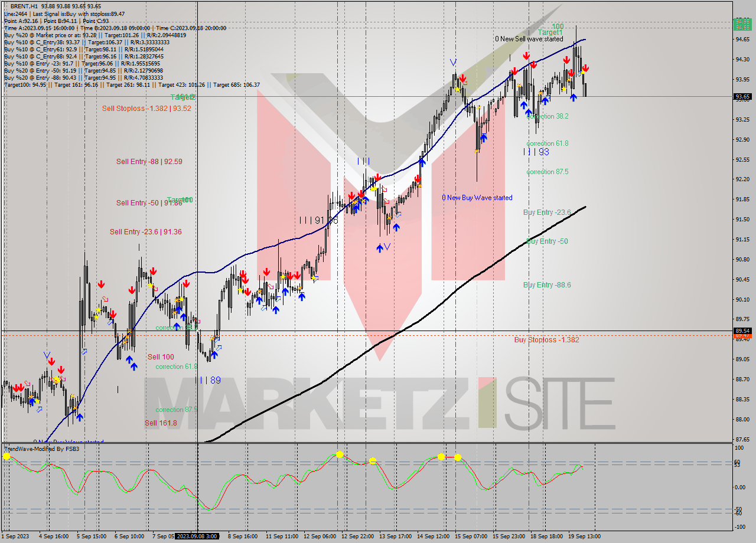Click the 88.00 price axis label
This screenshot has width=756, height=543.
click(x=743, y=419)
